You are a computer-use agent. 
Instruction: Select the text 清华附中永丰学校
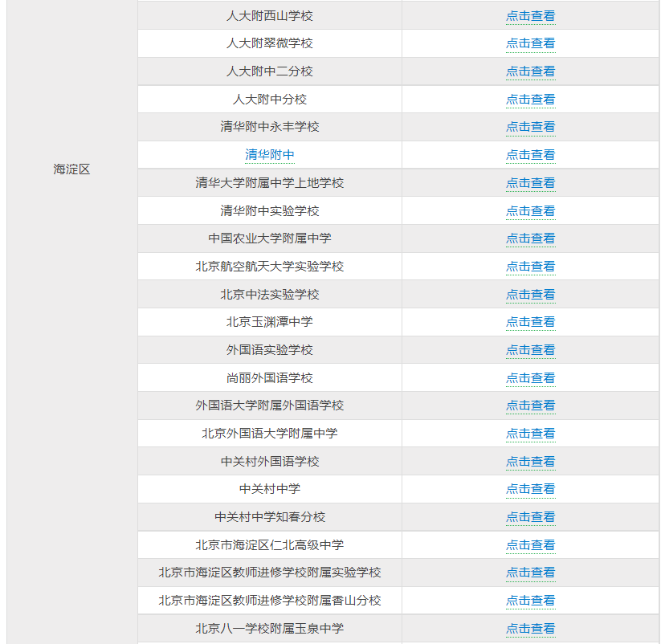click(270, 127)
